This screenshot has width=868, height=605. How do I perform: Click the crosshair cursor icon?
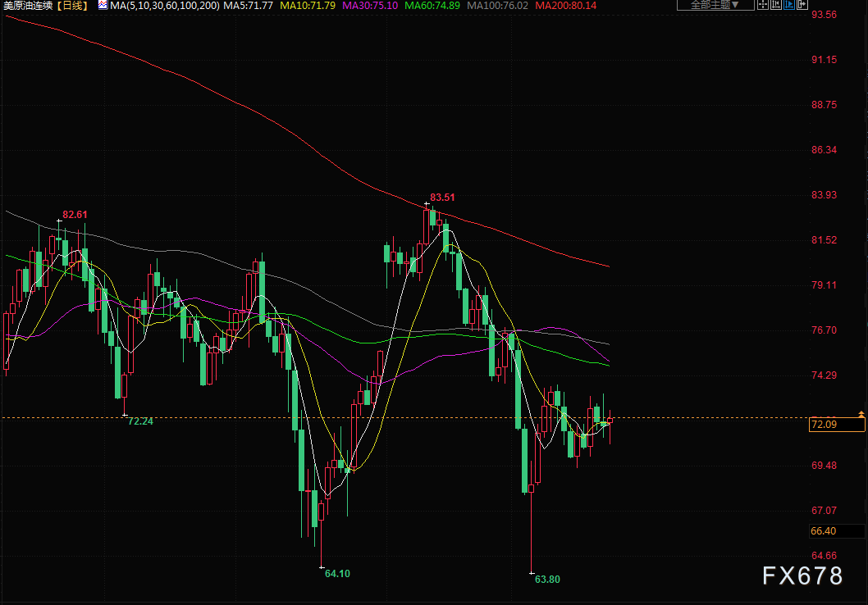[763, 4]
